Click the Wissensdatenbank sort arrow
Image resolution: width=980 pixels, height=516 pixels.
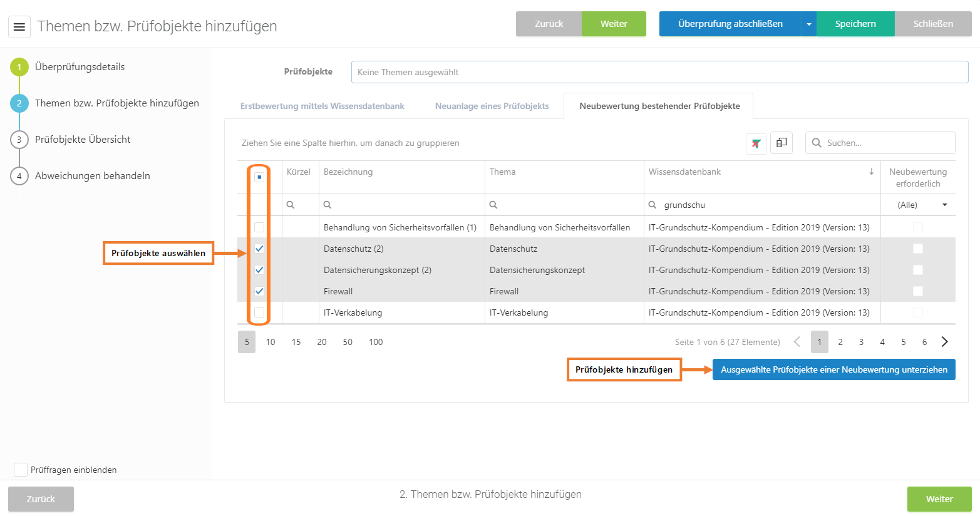point(871,172)
